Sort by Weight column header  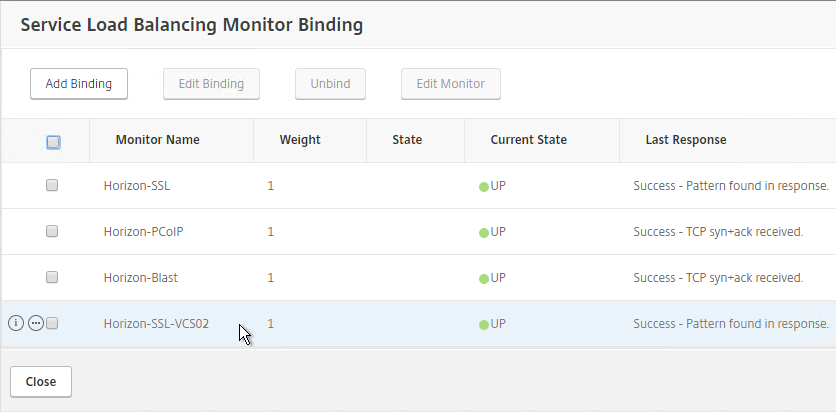[x=300, y=140]
